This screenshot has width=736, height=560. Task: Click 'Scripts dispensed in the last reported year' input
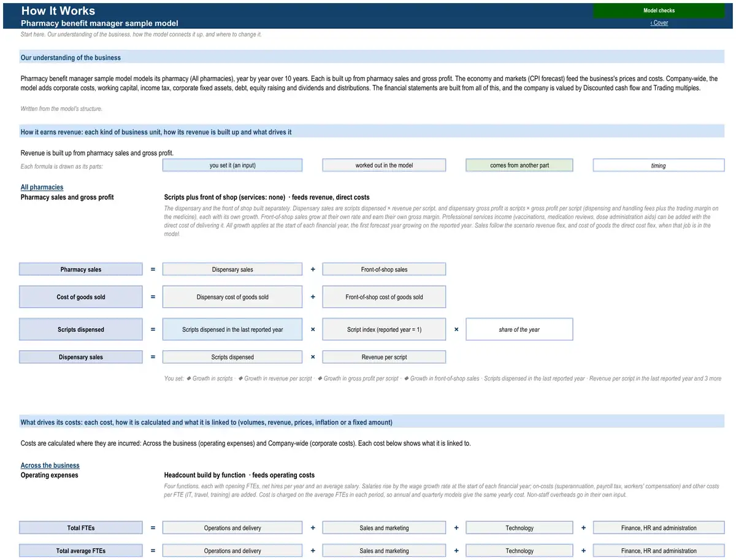click(232, 329)
